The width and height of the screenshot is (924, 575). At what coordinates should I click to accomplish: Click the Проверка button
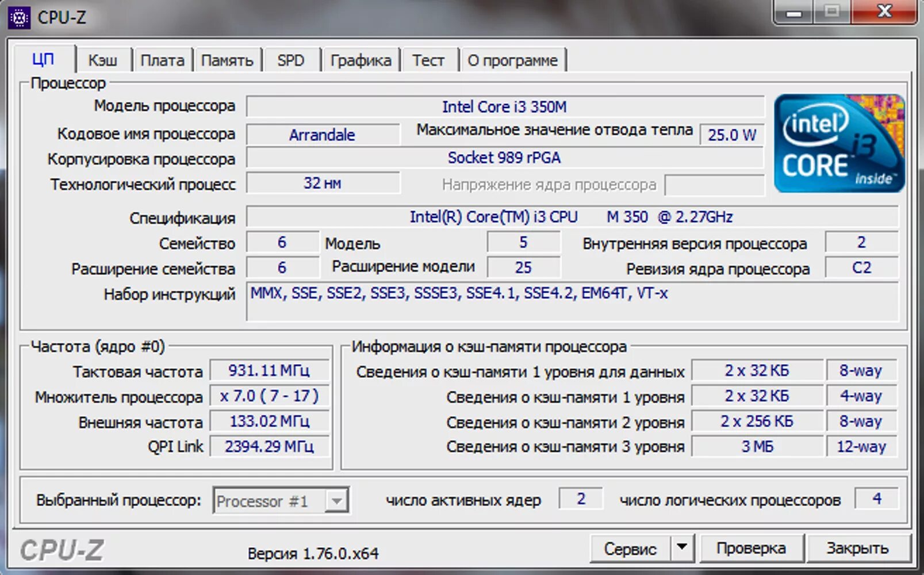coord(751,549)
